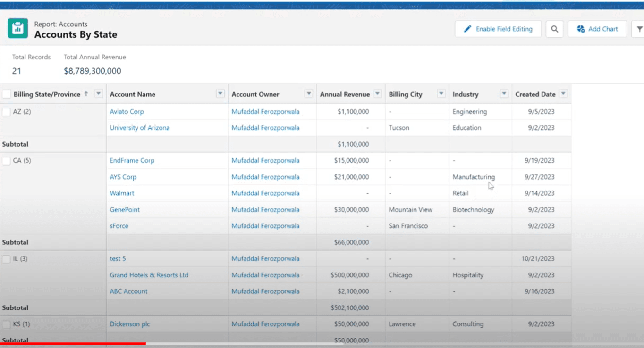Image resolution: width=644 pixels, height=348 pixels.
Task: Open Annual Revenue column dropdown
Action: (x=377, y=94)
